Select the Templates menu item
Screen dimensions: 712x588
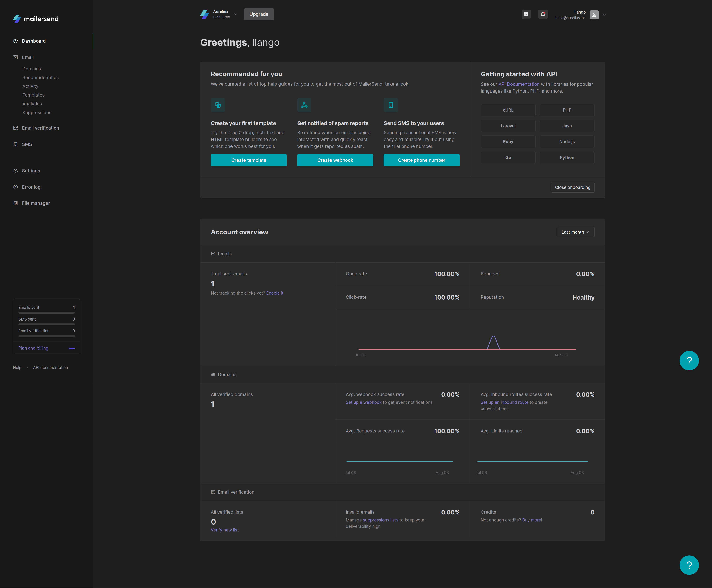coord(33,95)
